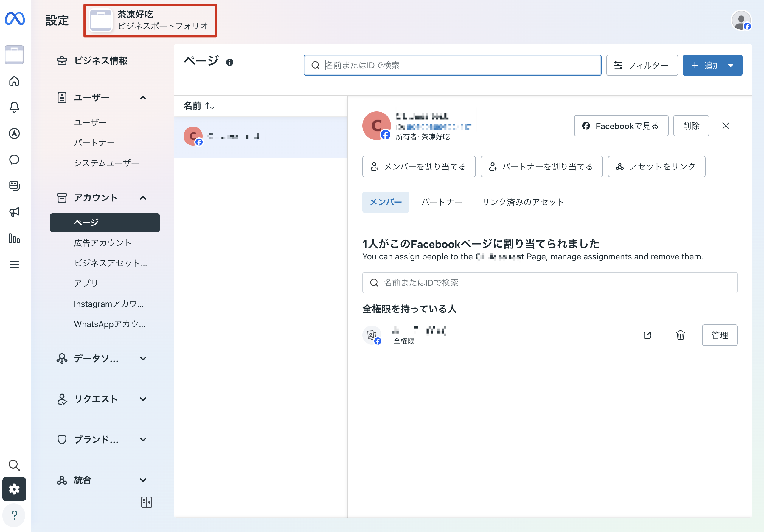Click Facebookで見る button
The width and height of the screenshot is (764, 532).
621,126
